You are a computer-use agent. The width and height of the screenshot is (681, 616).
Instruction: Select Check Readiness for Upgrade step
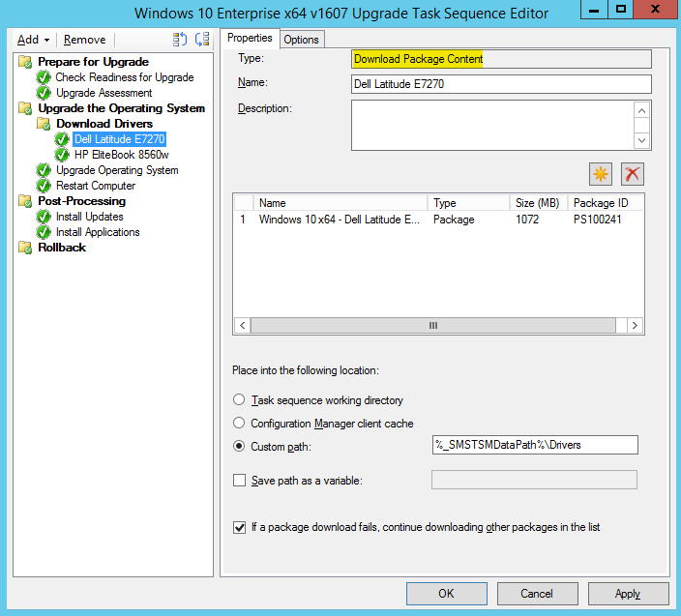[x=125, y=77]
